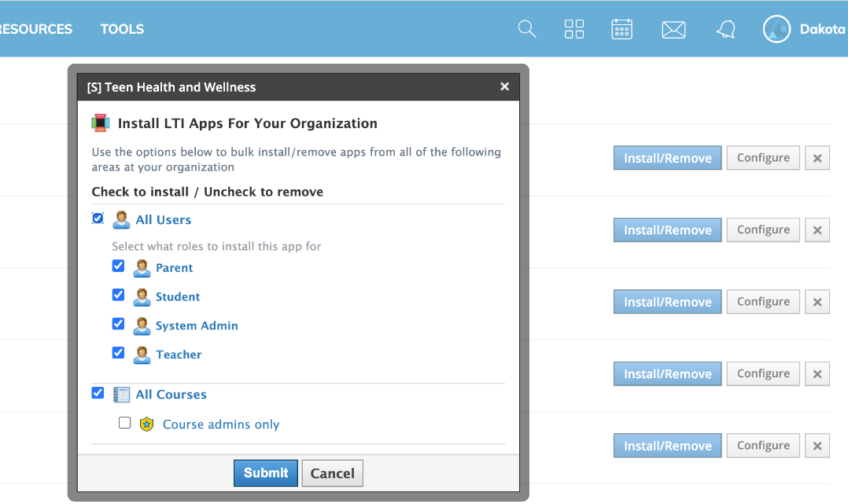Screen dimensions: 848x504
Task: Open the System Admin role link
Action: [196, 326]
